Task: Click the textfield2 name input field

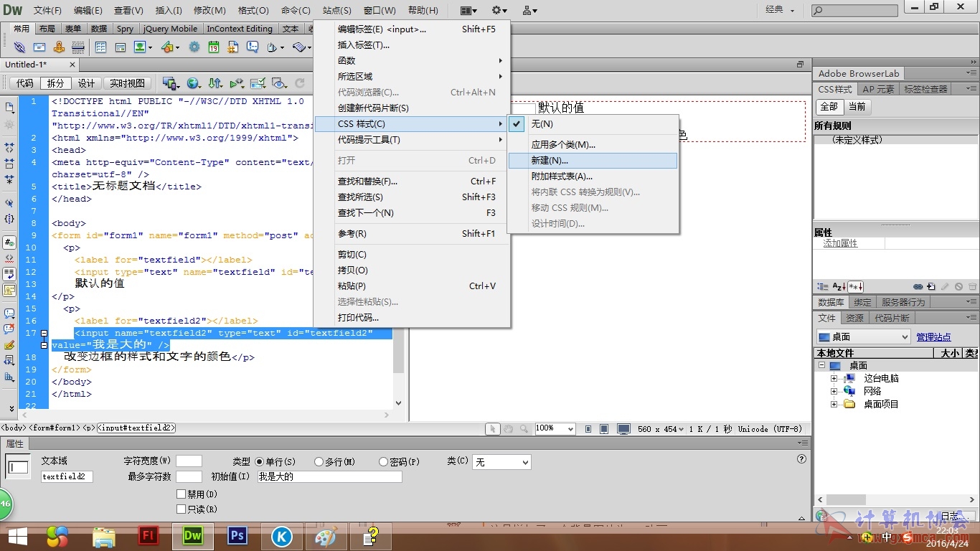Action: pos(67,476)
